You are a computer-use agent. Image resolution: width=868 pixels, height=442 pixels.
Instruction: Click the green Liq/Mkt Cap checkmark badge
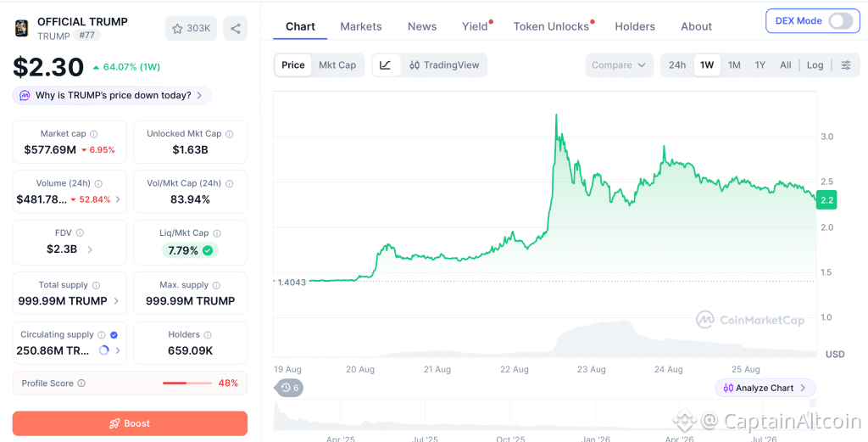[x=208, y=251]
